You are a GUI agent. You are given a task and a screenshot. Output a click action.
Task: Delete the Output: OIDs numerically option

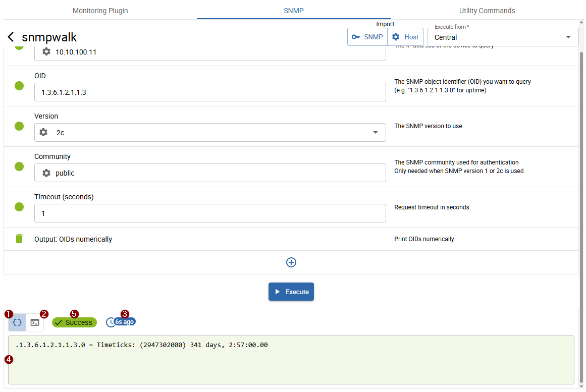coord(19,239)
